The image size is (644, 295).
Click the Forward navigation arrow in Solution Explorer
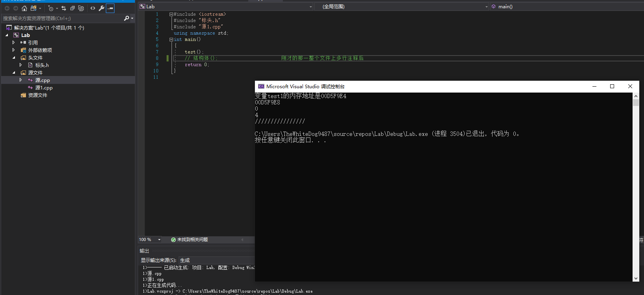(x=16, y=8)
